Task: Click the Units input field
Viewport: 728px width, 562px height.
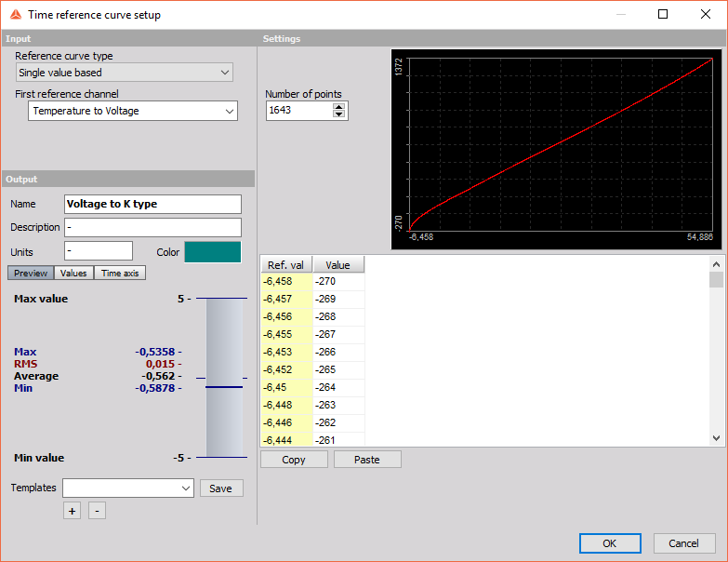Action: pyautogui.click(x=99, y=251)
